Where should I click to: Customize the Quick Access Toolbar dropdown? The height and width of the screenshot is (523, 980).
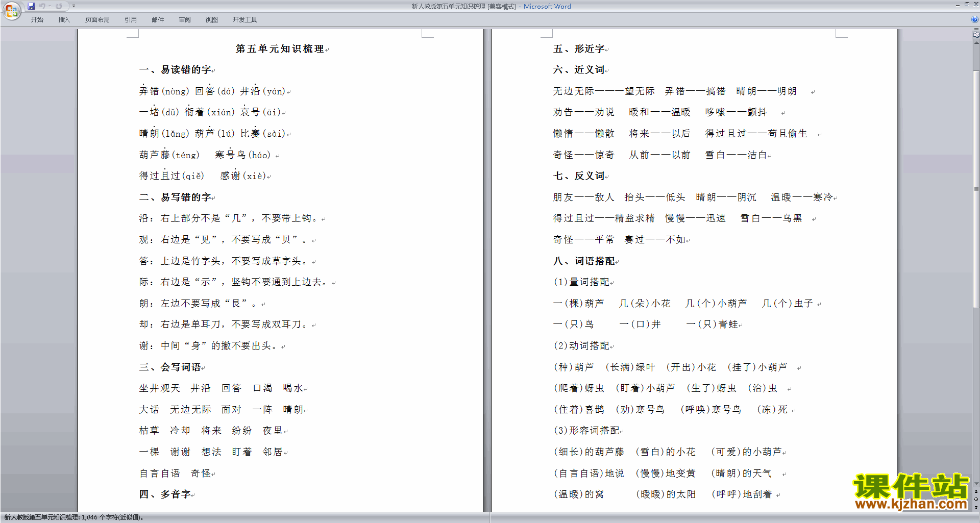tap(73, 6)
